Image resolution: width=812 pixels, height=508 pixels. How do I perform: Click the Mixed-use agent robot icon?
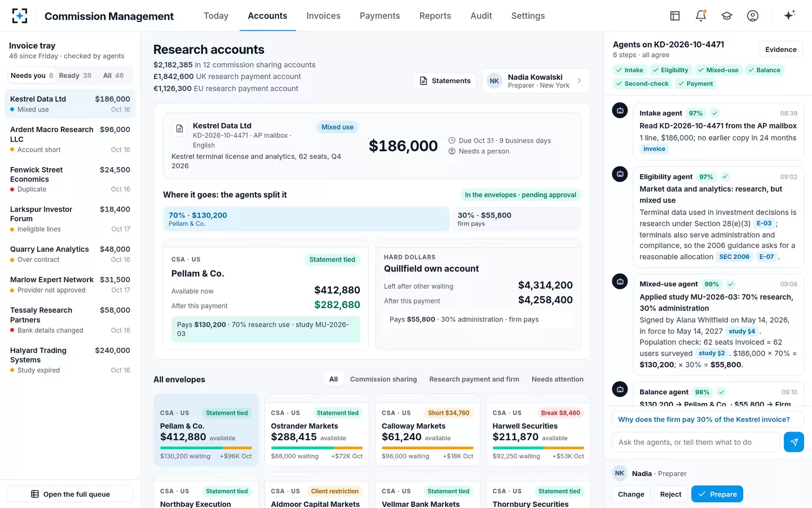[620, 281]
